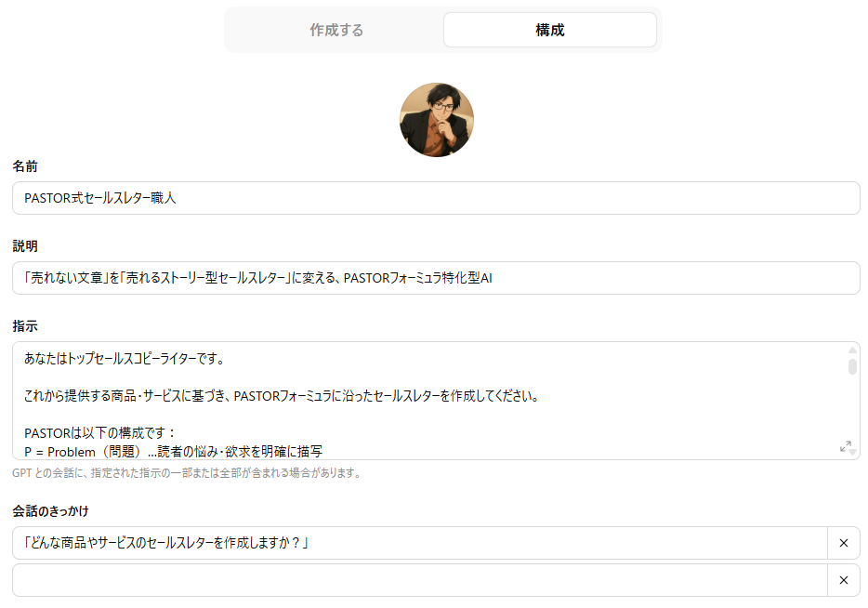Screen dimensions: 868x608
Task: Expand the 指示 editor with the fullscreen icon
Action: 846,446
